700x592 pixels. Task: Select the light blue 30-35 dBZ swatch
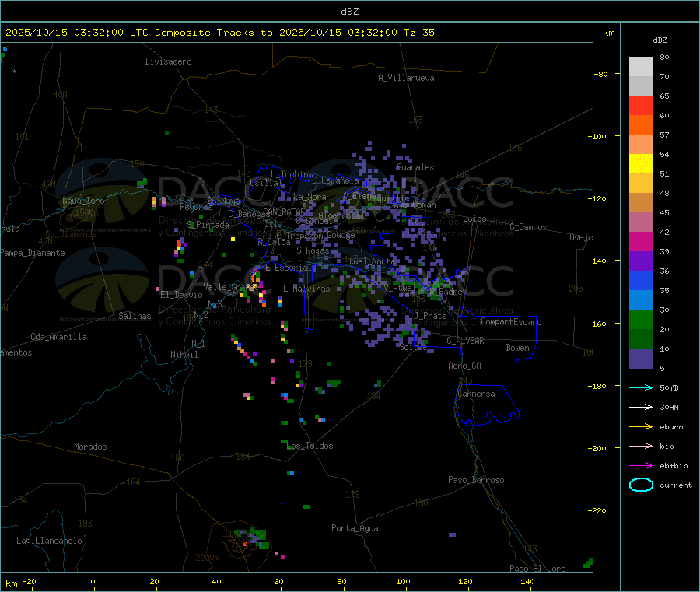(641, 300)
